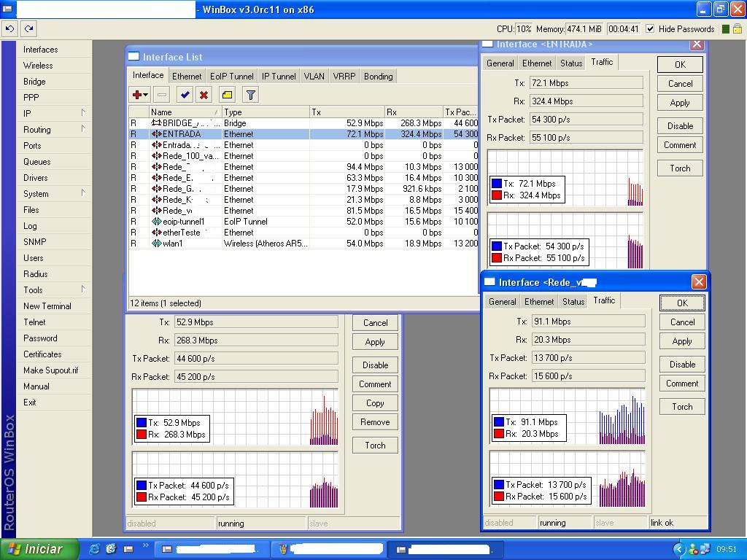Click the Iniciar start button
The image size is (747, 560).
(x=39, y=549)
